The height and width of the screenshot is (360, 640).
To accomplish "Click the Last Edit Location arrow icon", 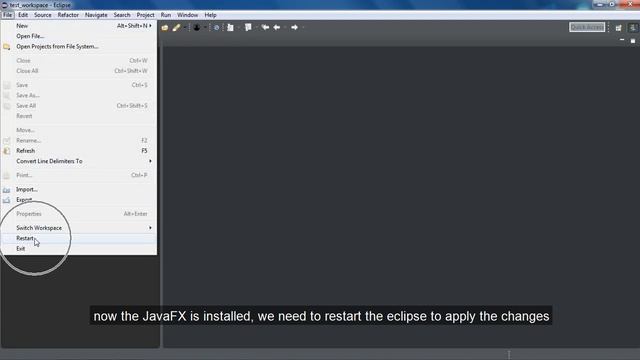I will coord(265,27).
